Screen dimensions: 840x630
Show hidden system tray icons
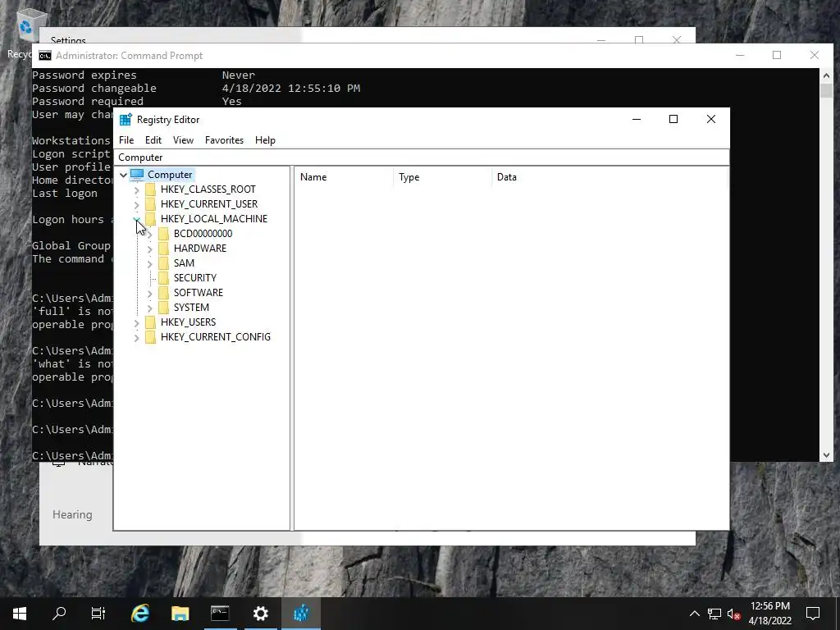click(694, 614)
